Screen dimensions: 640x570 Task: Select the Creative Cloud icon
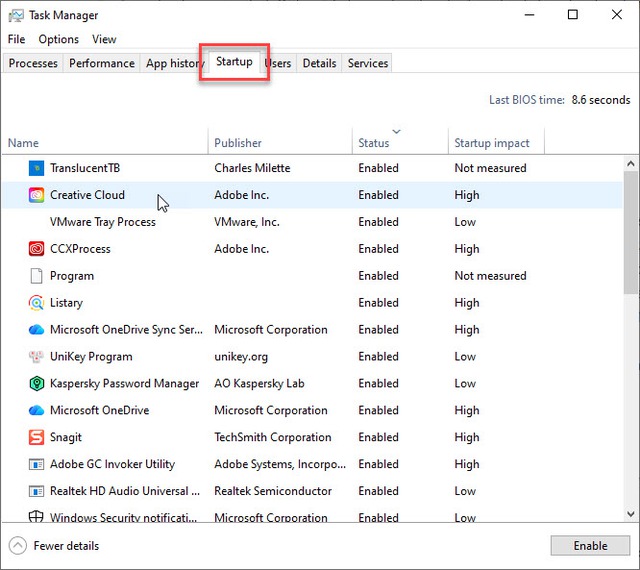[x=36, y=195]
